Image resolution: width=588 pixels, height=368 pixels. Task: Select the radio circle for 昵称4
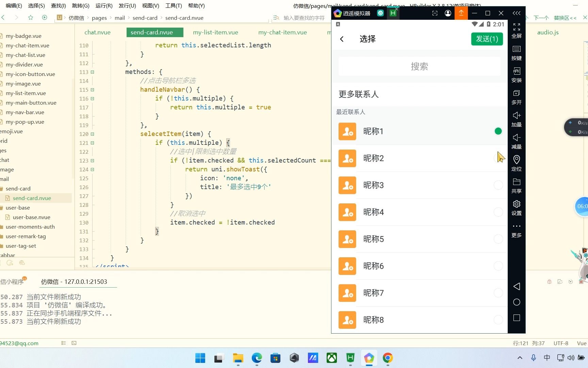498,212
